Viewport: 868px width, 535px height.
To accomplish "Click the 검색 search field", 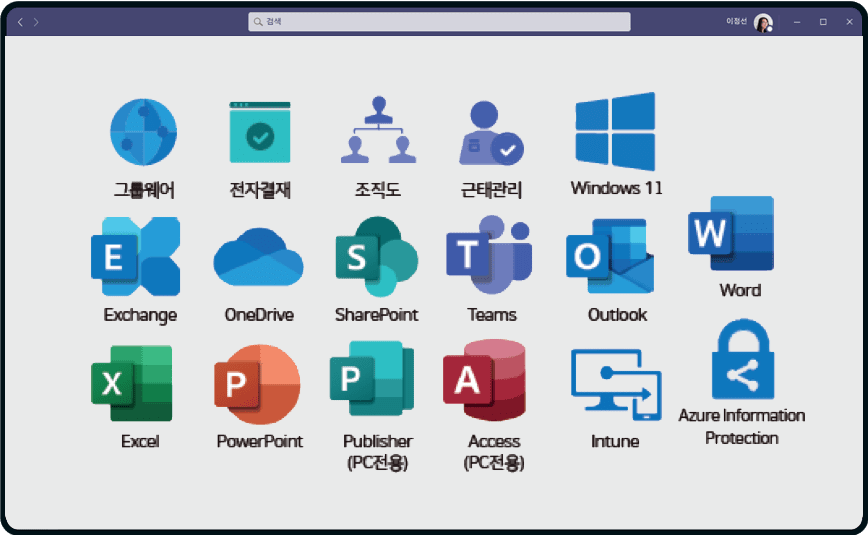I will click(439, 21).
